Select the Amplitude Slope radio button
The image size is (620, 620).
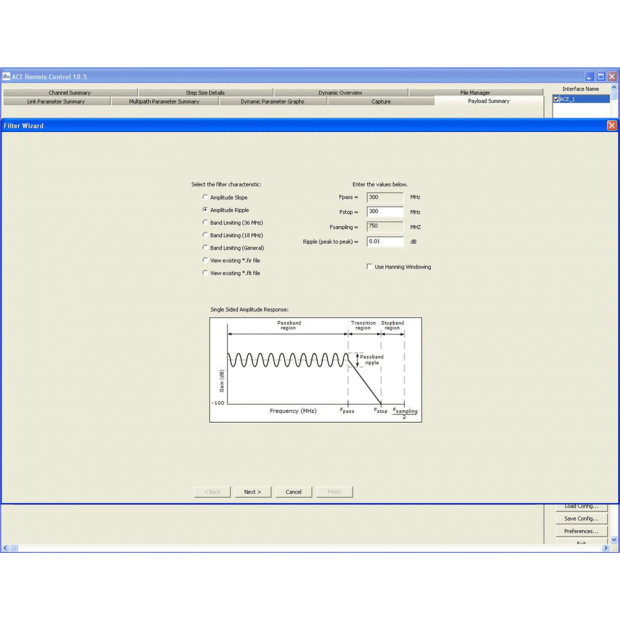tap(206, 198)
